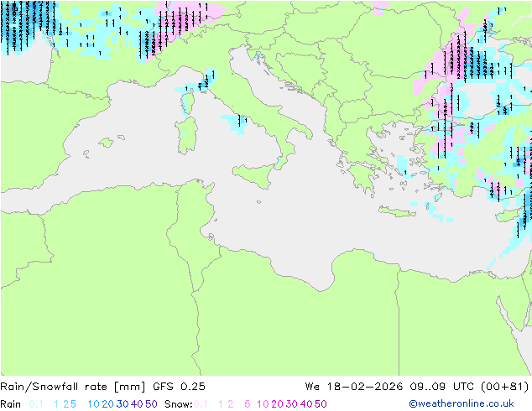Click the 'GFS 0.25' model label
The width and height of the screenshot is (532, 411).
(179, 387)
